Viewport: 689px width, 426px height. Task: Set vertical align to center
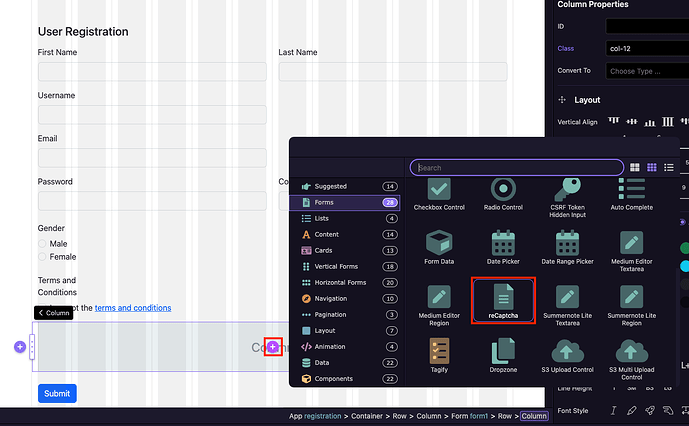631,122
